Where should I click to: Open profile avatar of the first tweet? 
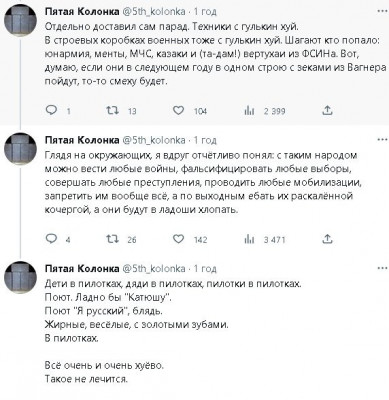(20, 20)
